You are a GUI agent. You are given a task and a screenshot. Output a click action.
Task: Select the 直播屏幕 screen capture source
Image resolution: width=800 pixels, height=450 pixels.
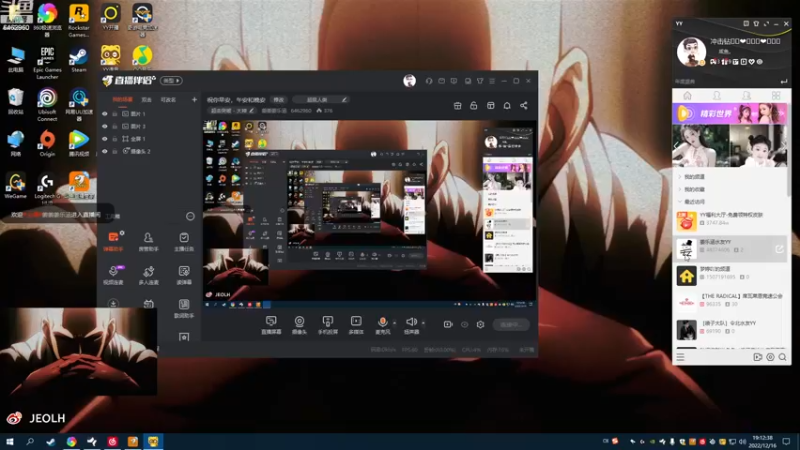(x=271, y=324)
